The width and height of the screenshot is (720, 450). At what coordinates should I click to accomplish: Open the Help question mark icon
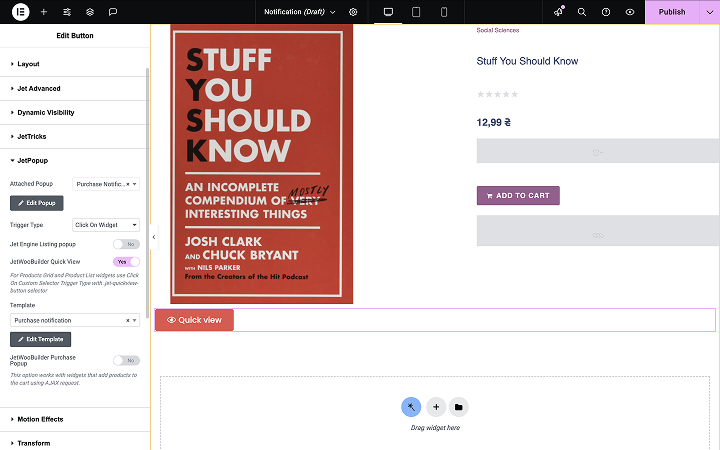606,12
